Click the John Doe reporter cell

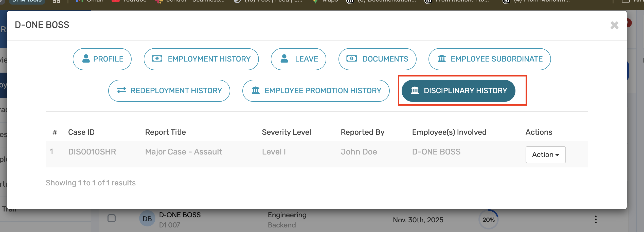coord(359,152)
